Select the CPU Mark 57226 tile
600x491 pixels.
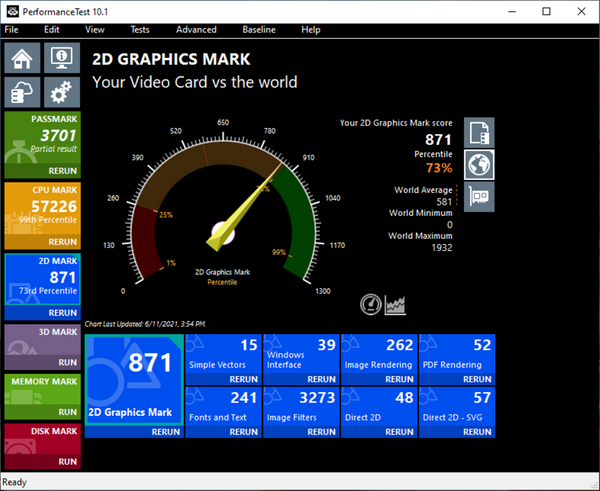(42, 209)
